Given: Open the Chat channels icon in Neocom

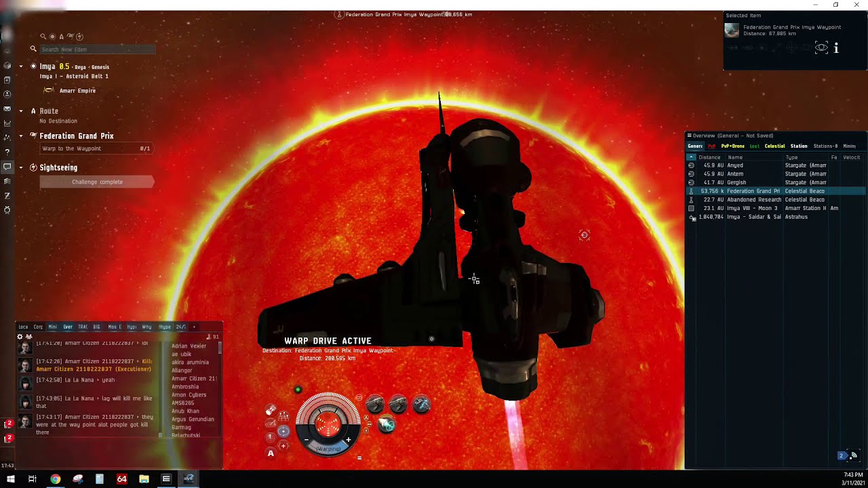Looking at the screenshot, I should coord(7,167).
